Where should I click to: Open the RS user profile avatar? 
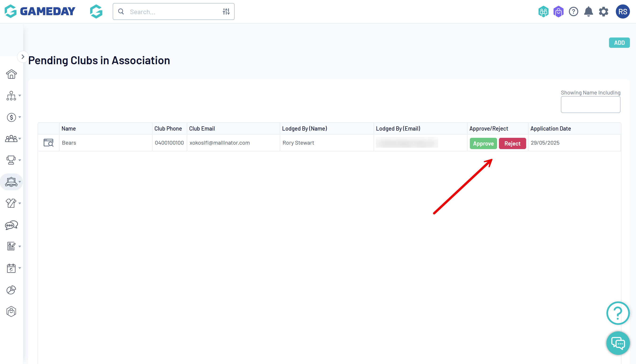click(x=622, y=11)
